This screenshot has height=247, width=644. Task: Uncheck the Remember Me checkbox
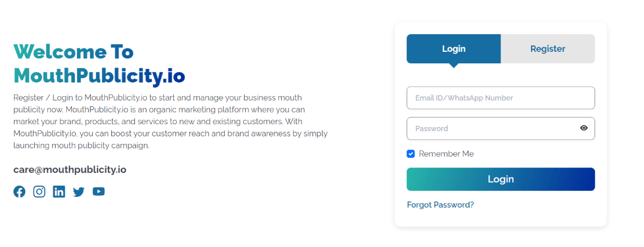pyautogui.click(x=411, y=154)
